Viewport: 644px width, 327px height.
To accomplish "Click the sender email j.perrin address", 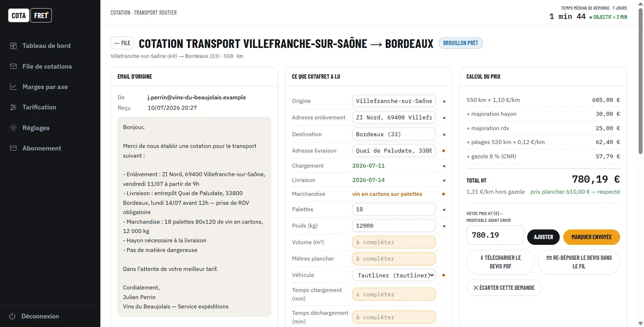I will 197,98.
